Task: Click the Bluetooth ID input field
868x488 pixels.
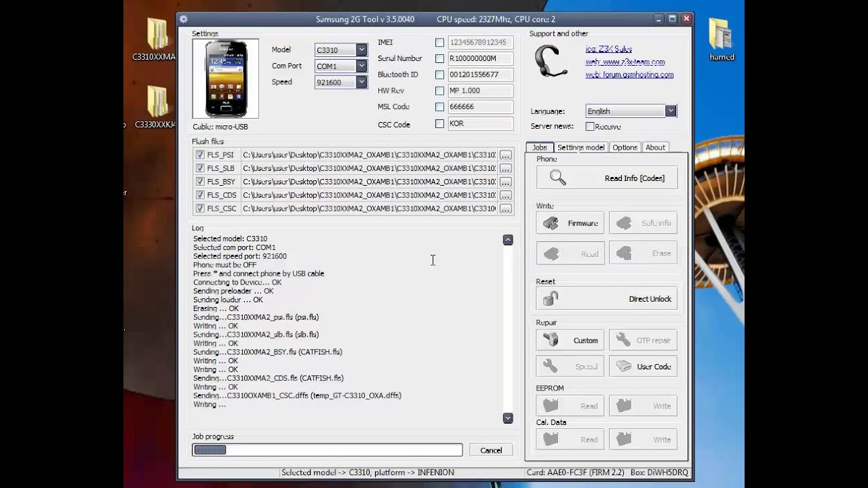Action: pyautogui.click(x=481, y=75)
